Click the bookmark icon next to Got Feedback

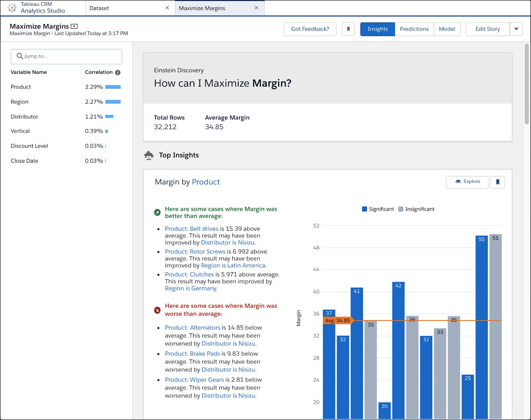(348, 29)
